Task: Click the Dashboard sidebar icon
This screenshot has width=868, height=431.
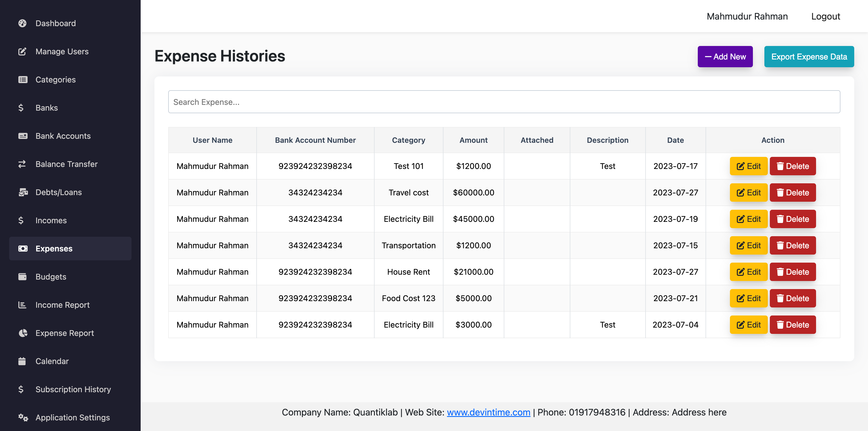Action: (22, 23)
